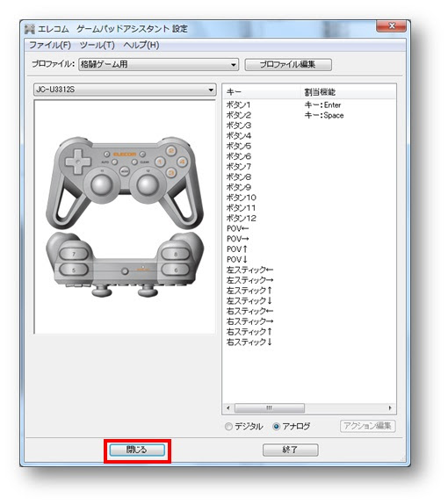Click shoulder button 6 on gamepad rear view
The image size is (448, 504).
click(176, 270)
